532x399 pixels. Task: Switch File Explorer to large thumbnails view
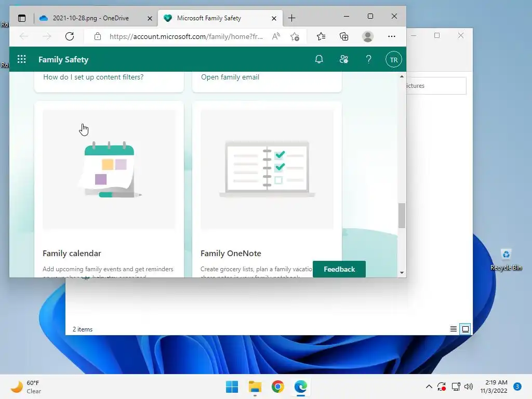click(x=465, y=329)
